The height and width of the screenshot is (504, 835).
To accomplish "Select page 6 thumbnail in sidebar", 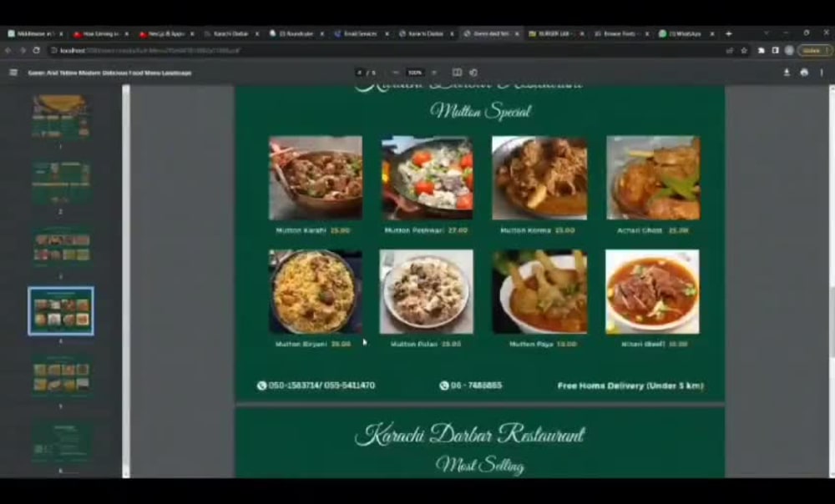I will [x=61, y=442].
